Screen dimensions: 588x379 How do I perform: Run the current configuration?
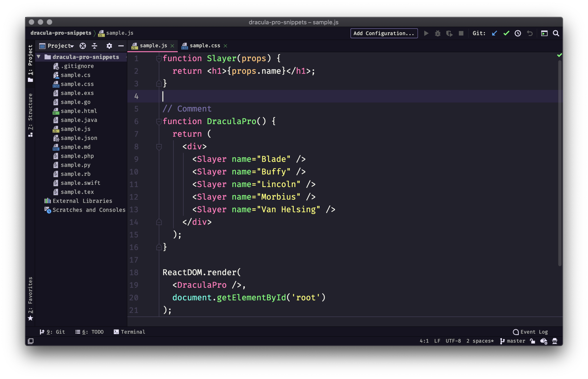click(x=426, y=33)
